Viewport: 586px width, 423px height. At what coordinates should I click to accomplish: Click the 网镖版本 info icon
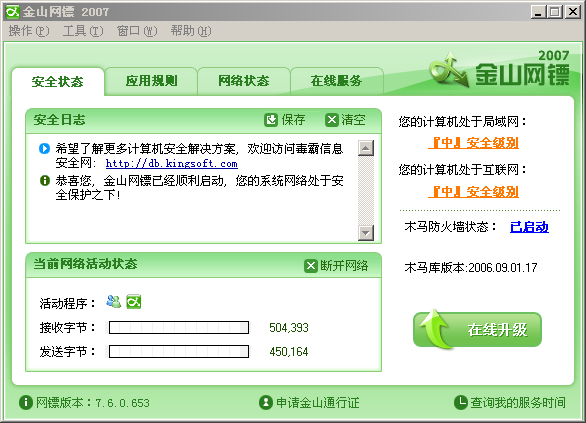26,402
